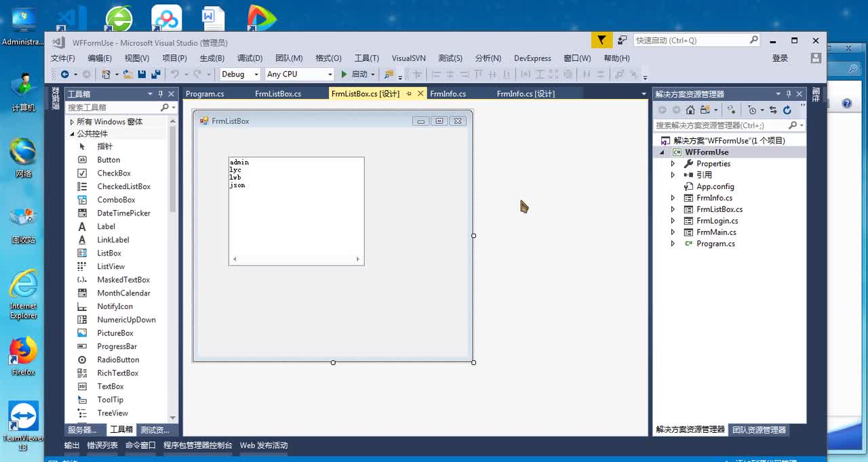Image resolution: width=868 pixels, height=462 pixels.
Task: Switch to 团队资源管理器 tab
Action: click(759, 429)
